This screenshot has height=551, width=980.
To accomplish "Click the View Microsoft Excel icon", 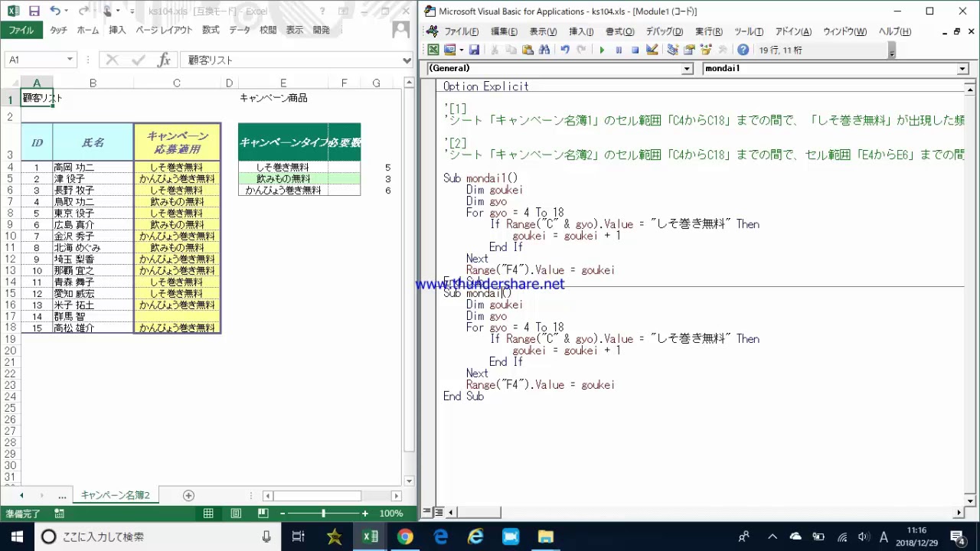I will pos(433,50).
